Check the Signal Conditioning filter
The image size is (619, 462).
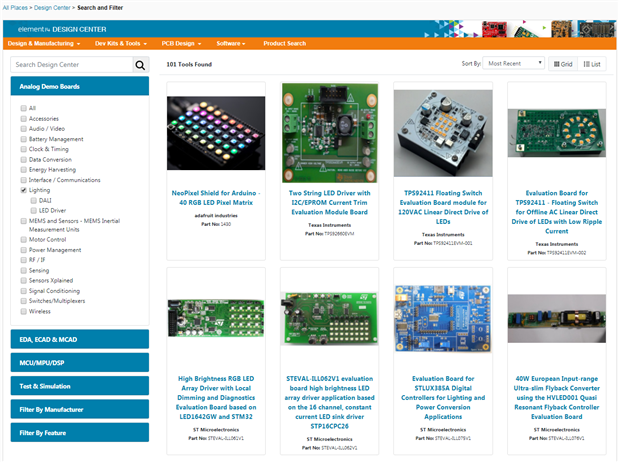pyautogui.click(x=24, y=291)
